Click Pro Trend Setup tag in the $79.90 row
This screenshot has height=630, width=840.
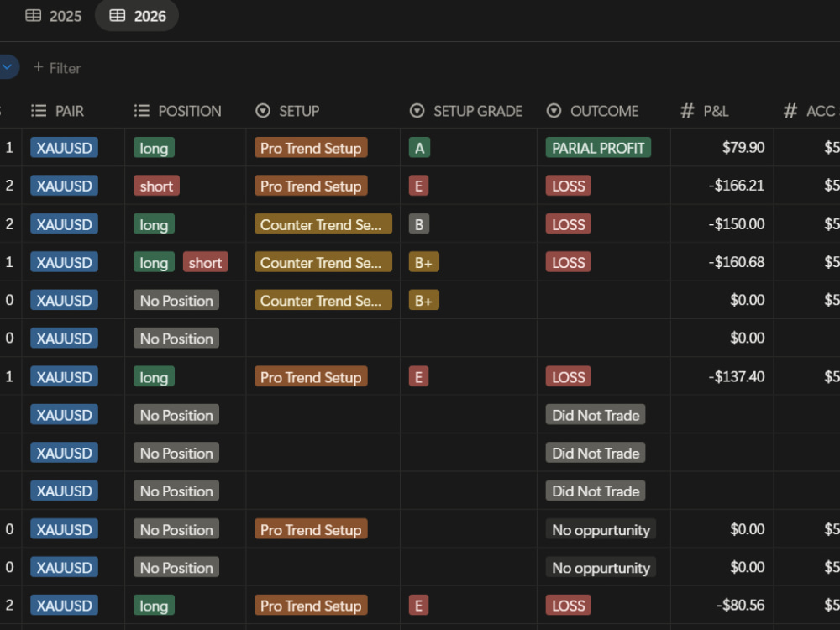[x=311, y=148]
